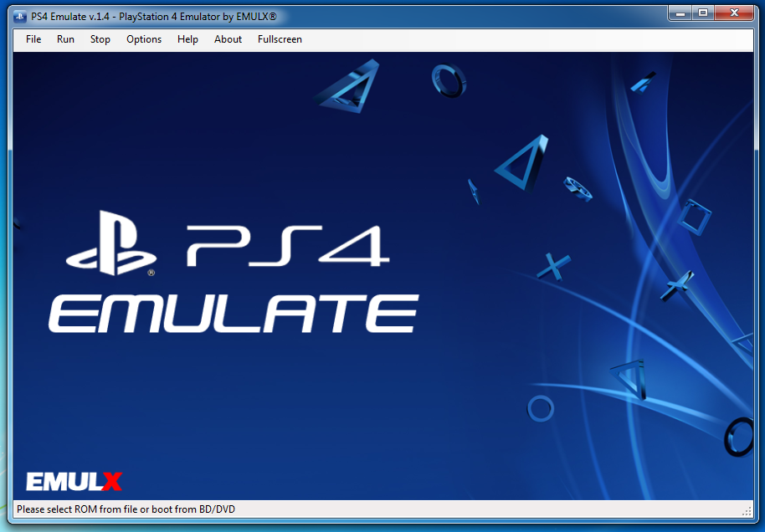765x532 pixels.
Task: Open the Options menu
Action: [144, 39]
